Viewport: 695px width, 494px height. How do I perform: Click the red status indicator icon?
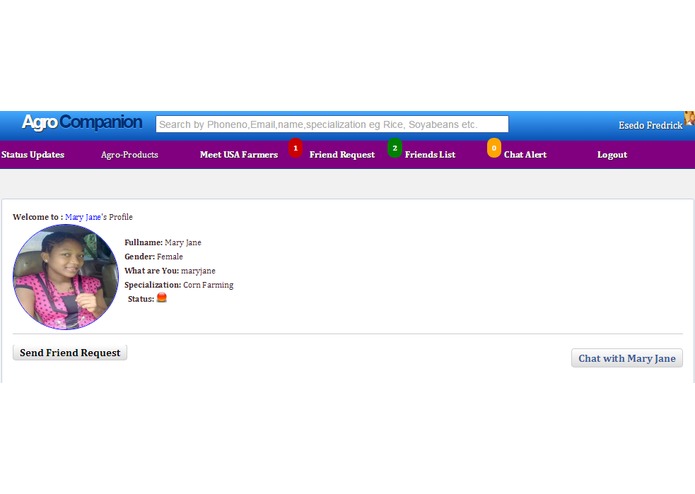click(x=162, y=297)
